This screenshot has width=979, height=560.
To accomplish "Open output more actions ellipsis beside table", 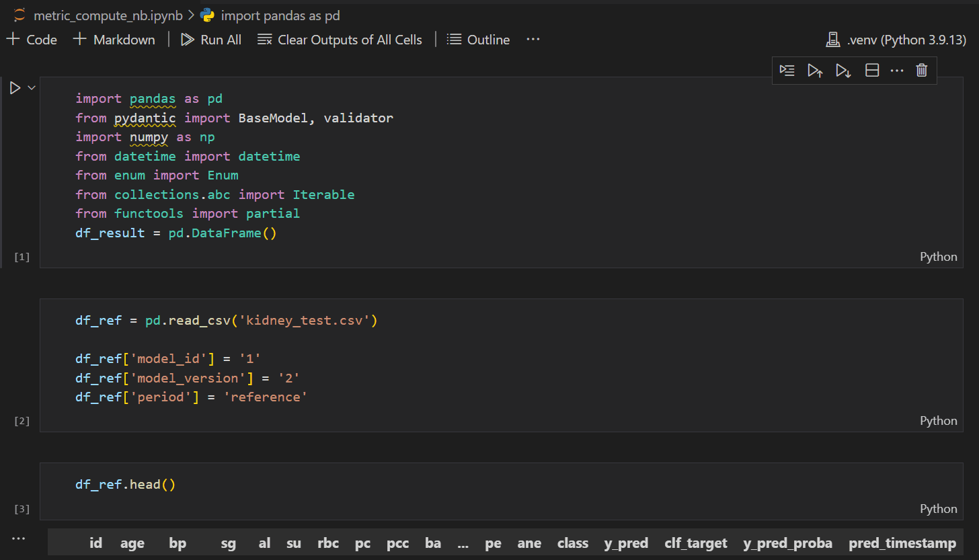I will tap(18, 538).
